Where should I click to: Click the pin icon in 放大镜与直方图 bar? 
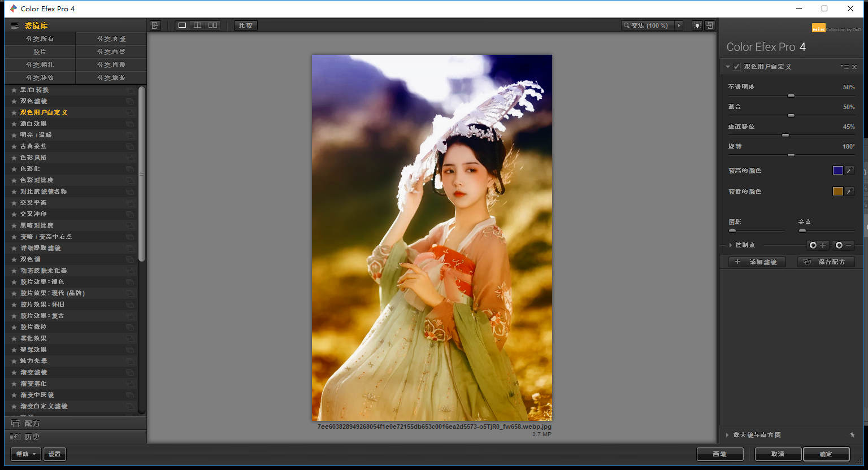pyautogui.click(x=852, y=435)
